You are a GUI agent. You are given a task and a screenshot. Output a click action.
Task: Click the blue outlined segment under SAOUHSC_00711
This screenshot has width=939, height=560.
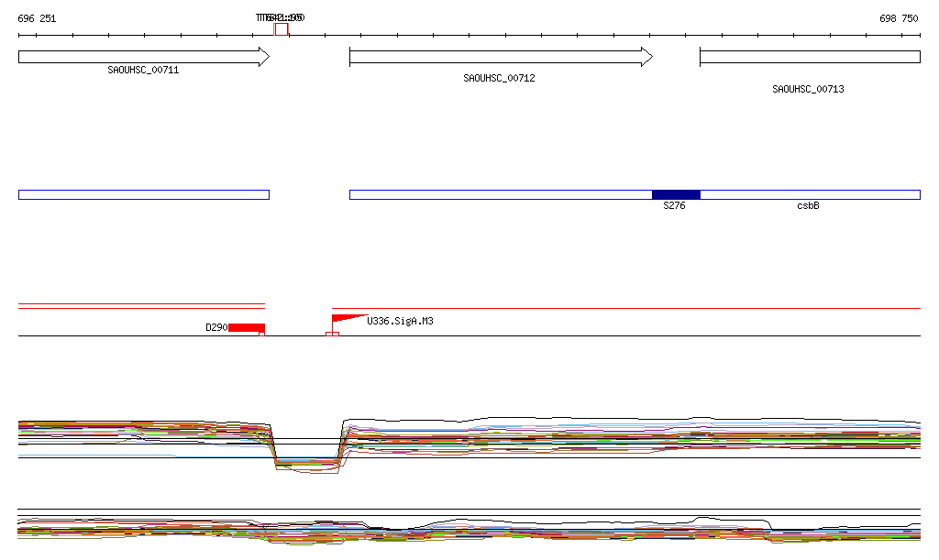(144, 194)
